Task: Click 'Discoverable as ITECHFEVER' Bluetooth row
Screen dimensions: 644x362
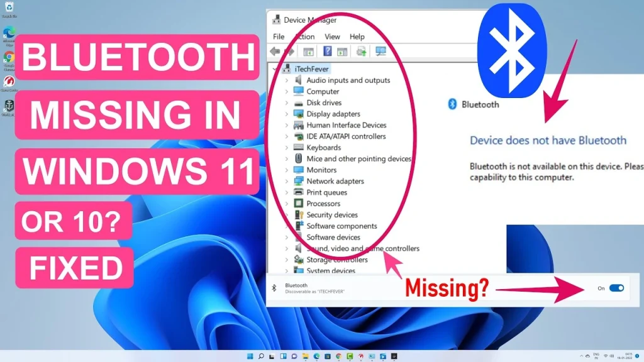Action: 314,292
